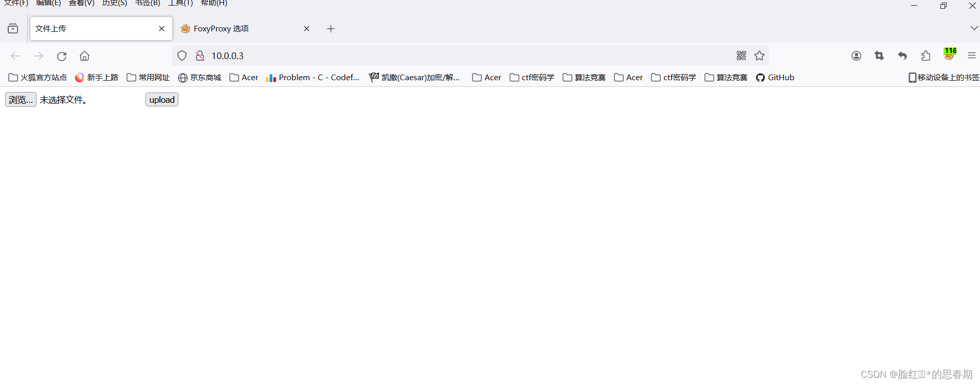Expand the list all tabs chevron
The height and width of the screenshot is (384, 980).
973,28
